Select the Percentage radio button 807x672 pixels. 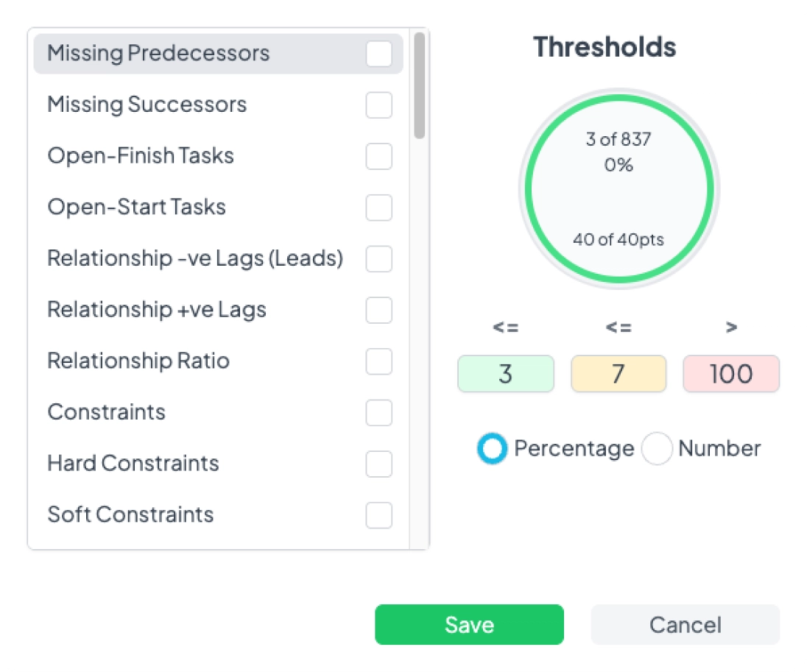(x=492, y=449)
